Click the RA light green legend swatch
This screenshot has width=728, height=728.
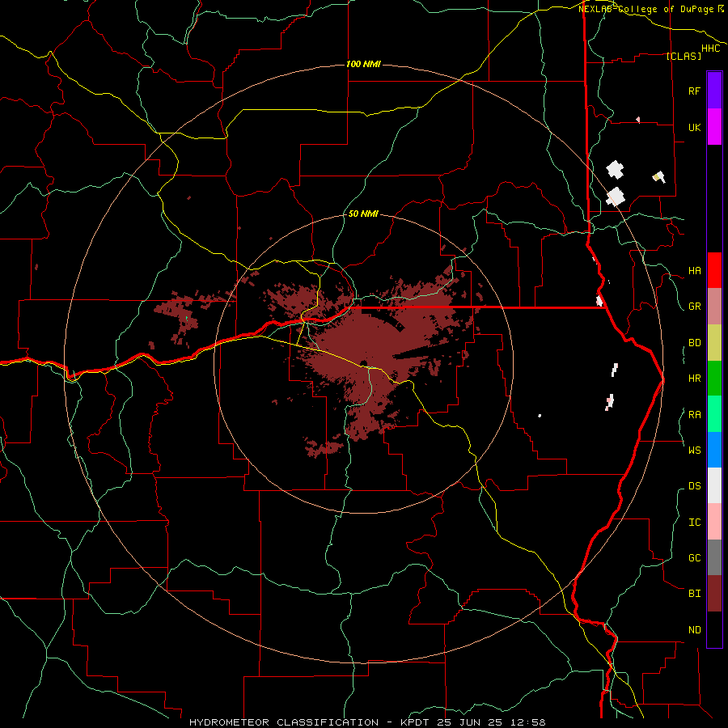click(x=714, y=414)
